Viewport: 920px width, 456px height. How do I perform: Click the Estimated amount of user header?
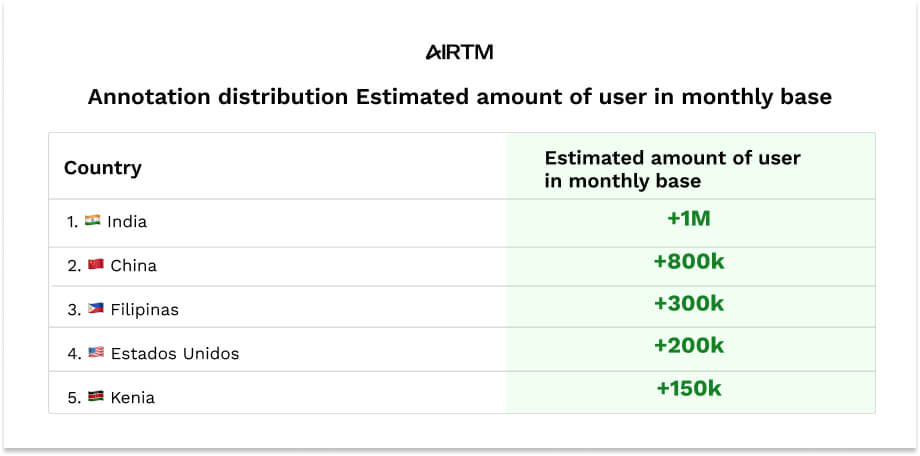[672, 170]
